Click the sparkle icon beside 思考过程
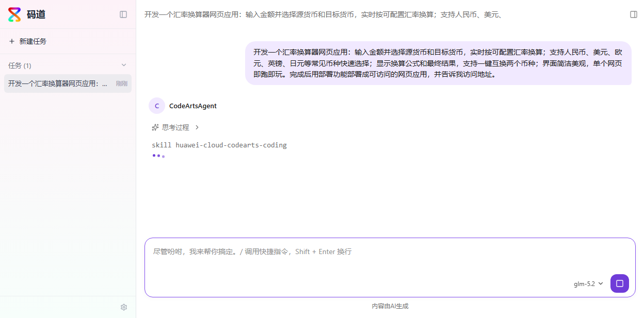The image size is (644, 318). click(155, 127)
